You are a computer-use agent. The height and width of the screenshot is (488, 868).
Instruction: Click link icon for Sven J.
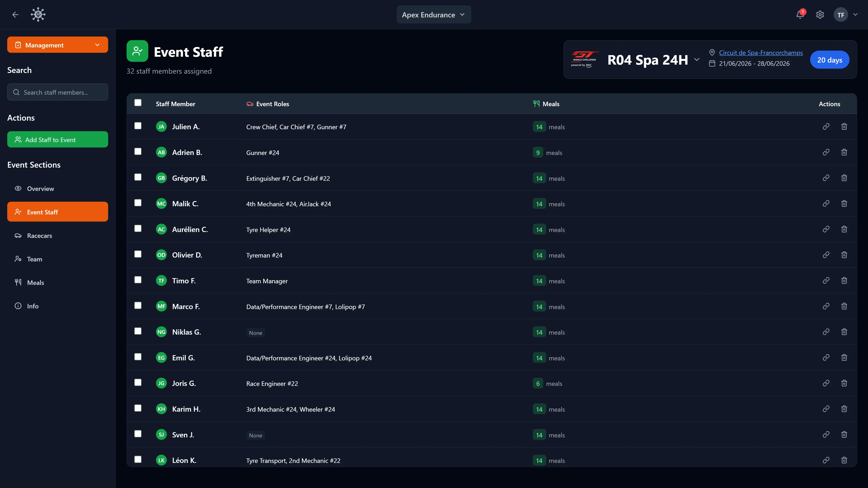point(826,434)
